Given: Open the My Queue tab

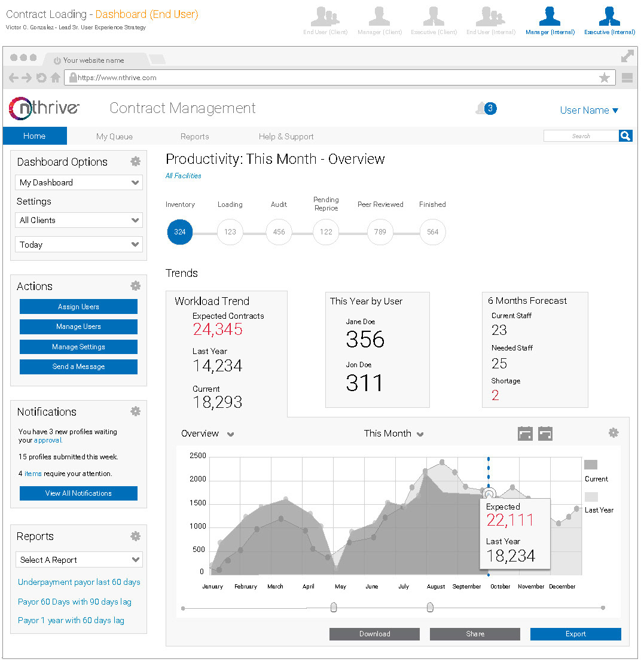Looking at the screenshot, I should click(114, 136).
